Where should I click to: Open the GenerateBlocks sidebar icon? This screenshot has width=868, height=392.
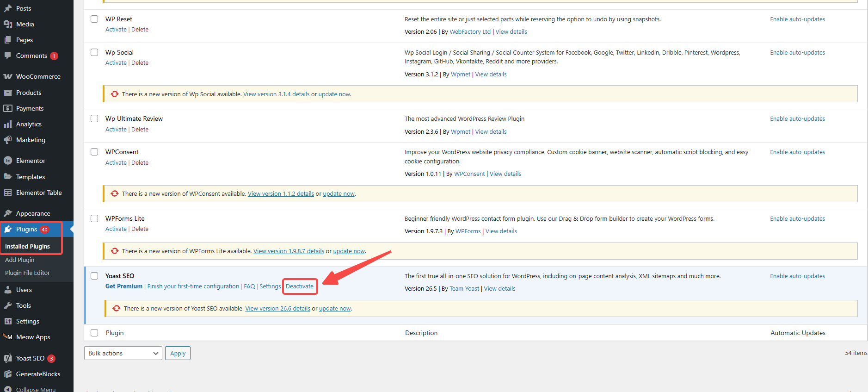(x=8, y=374)
